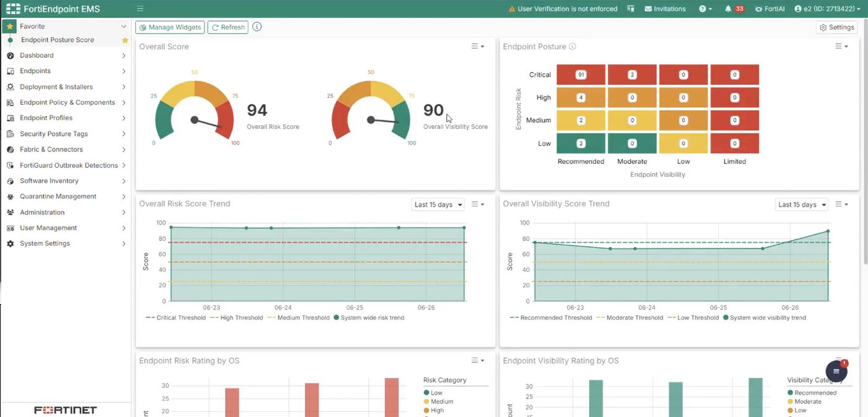Click the User Verification warning triangle icon
868x417 pixels.
[511, 9]
